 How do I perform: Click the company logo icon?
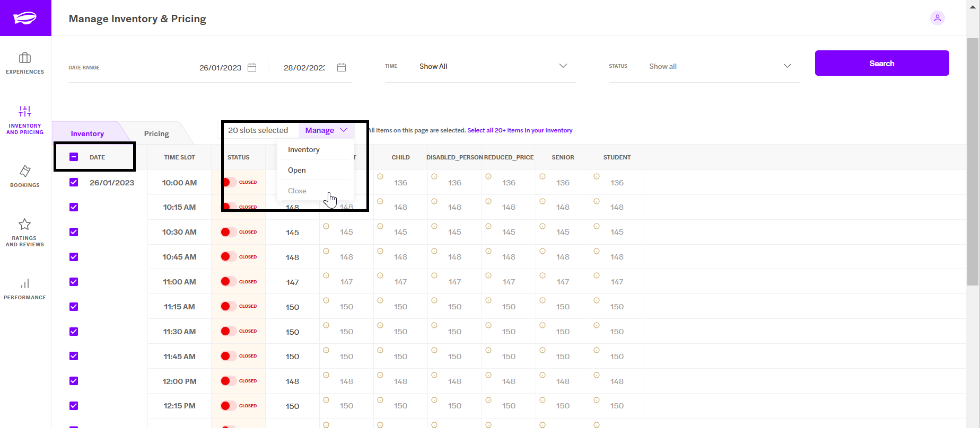pyautogui.click(x=25, y=18)
